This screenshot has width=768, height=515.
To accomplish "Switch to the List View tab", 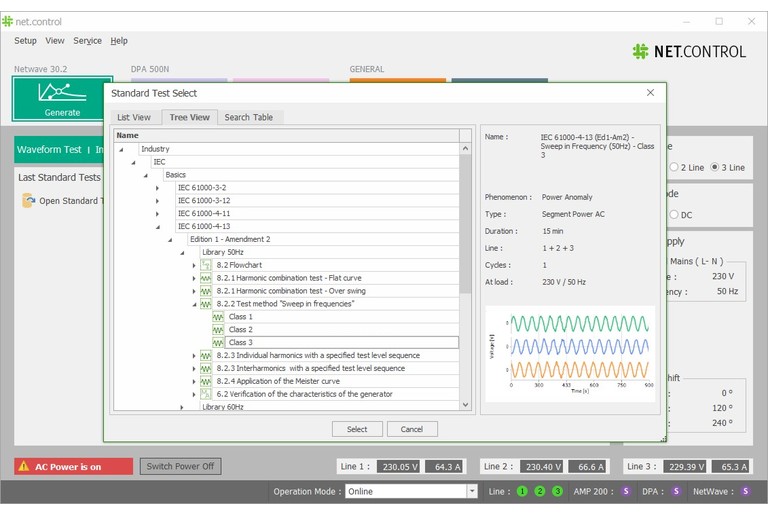I will tap(134, 117).
